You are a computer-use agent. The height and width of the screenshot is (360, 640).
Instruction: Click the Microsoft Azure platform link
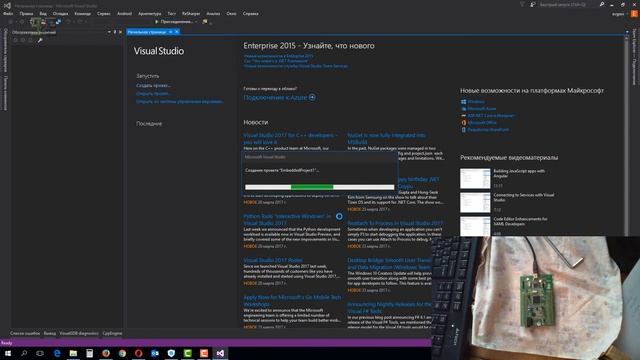coord(482,109)
